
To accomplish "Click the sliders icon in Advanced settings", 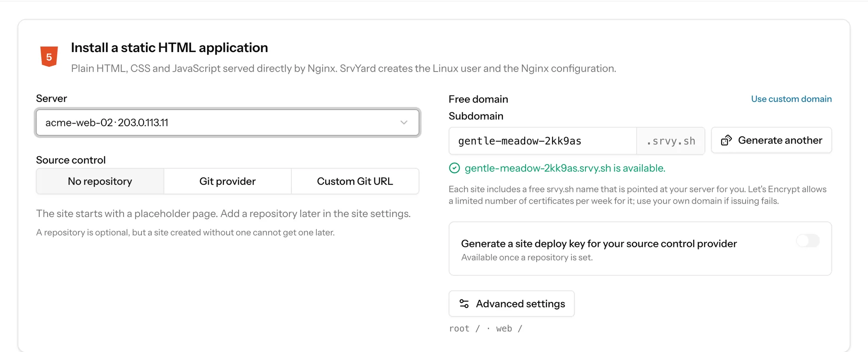I will [x=464, y=304].
